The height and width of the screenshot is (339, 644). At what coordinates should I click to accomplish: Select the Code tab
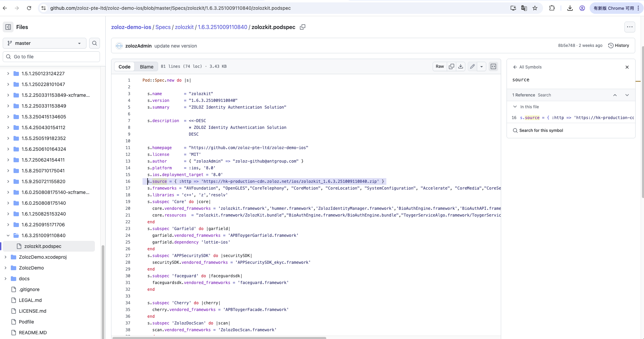(x=124, y=67)
